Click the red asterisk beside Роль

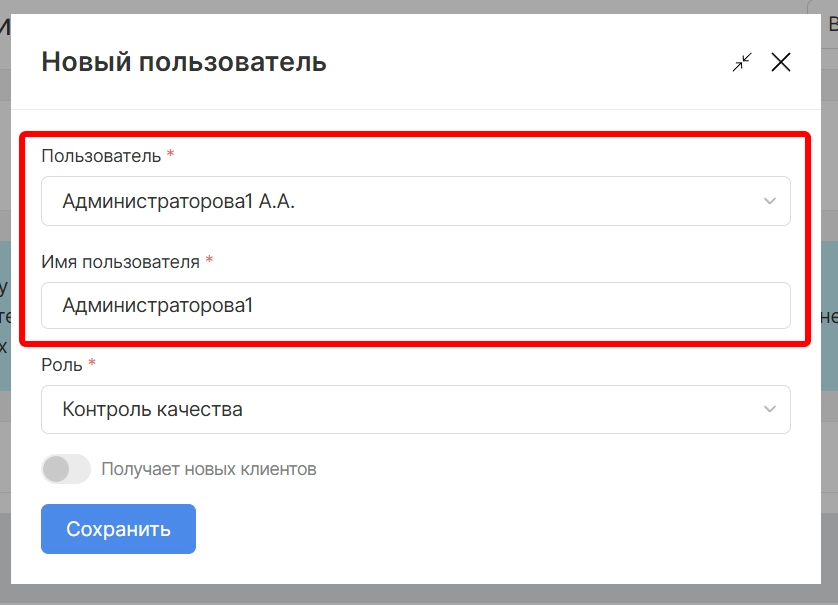[x=92, y=364]
